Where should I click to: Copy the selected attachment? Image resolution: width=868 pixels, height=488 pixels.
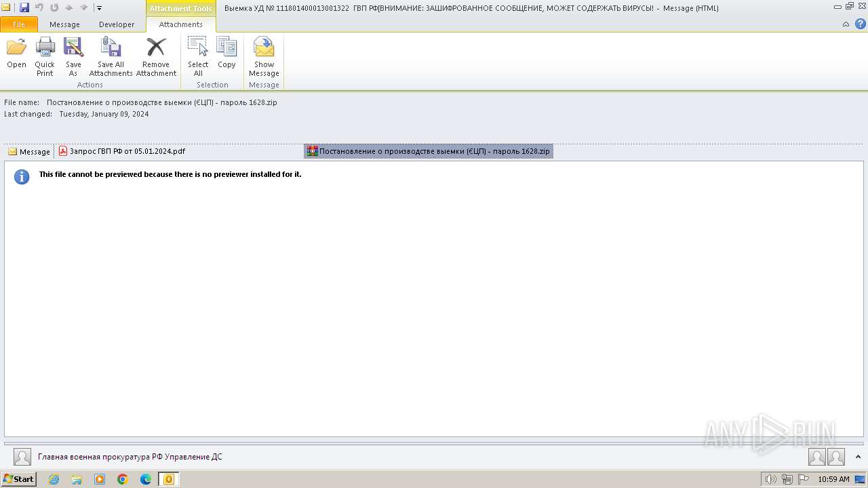click(x=226, y=54)
